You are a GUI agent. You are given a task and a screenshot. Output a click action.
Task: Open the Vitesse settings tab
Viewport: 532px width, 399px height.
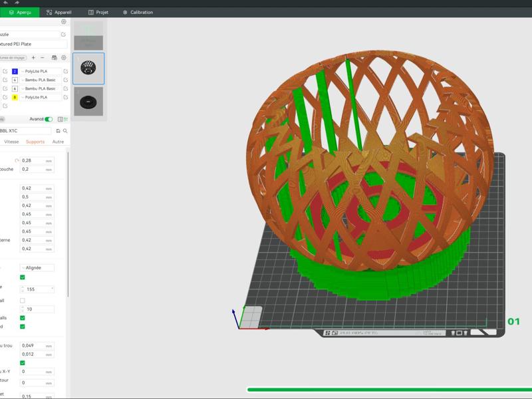[12, 142]
